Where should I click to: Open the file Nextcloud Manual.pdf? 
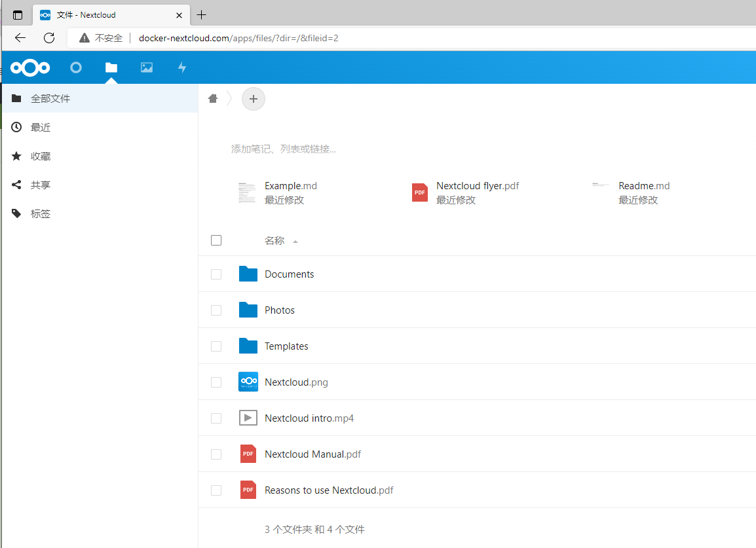(x=312, y=454)
